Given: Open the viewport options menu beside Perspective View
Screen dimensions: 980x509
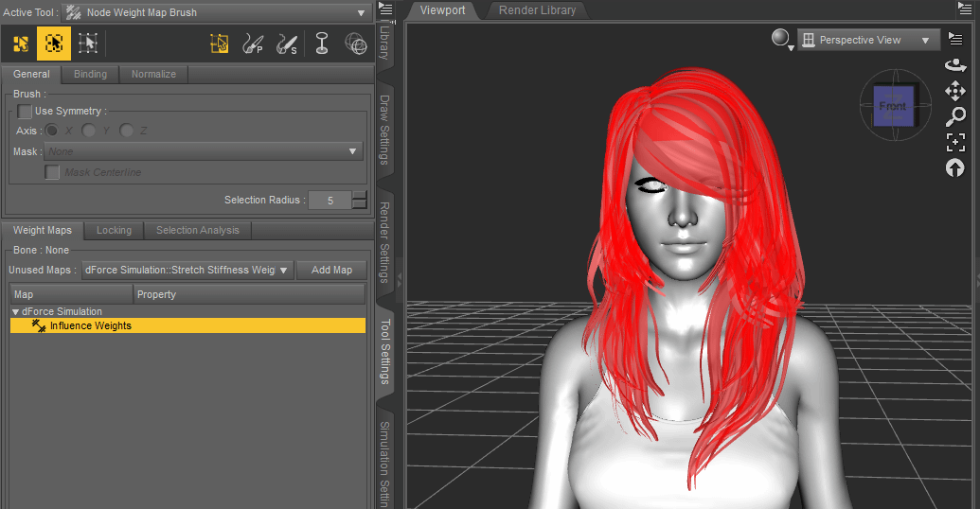Looking at the screenshot, I should point(955,40).
